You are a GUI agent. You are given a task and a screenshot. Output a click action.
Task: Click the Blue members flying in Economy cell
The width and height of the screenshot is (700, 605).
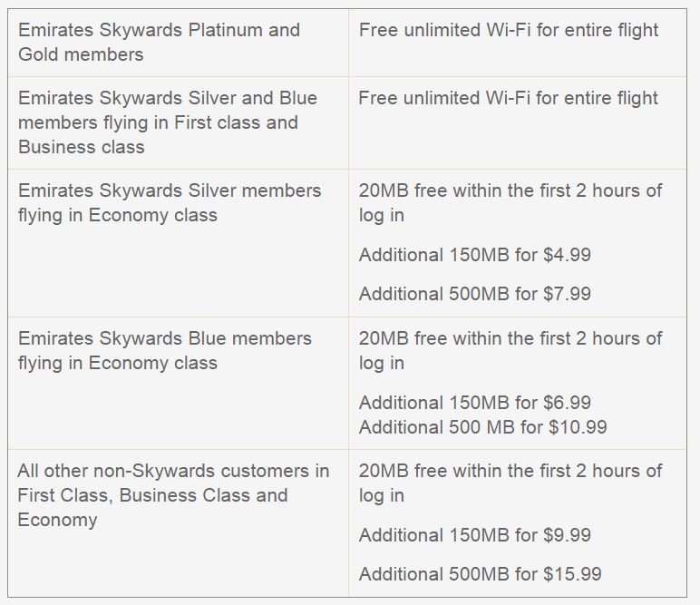(164, 350)
